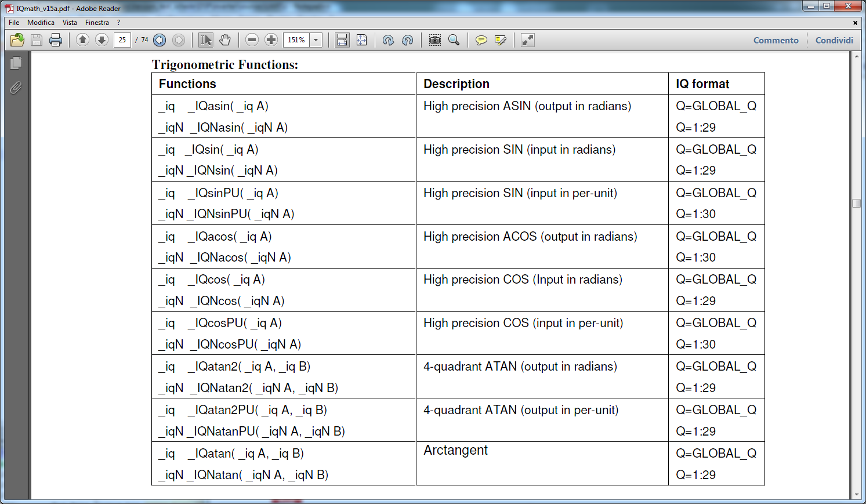Fit one full page to window icon
This screenshot has width=866, height=504.
pyautogui.click(x=361, y=40)
